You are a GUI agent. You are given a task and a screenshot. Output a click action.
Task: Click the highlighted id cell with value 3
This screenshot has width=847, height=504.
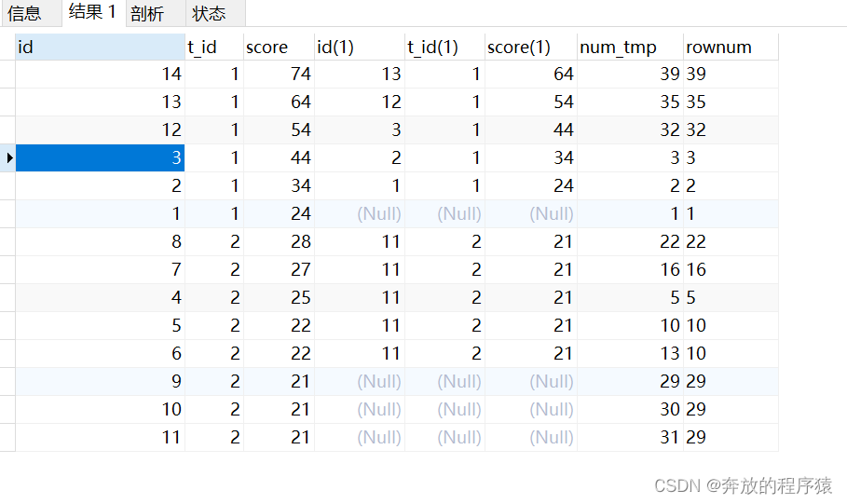pos(100,158)
